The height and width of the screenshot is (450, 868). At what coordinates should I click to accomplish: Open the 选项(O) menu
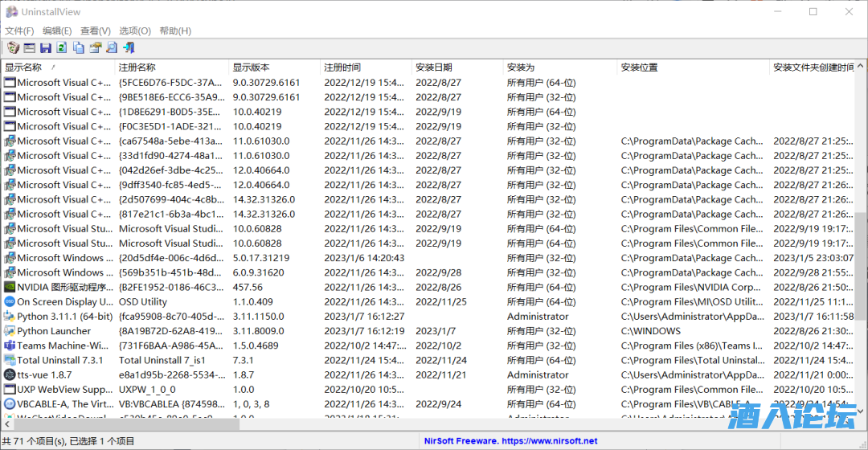[x=135, y=31]
